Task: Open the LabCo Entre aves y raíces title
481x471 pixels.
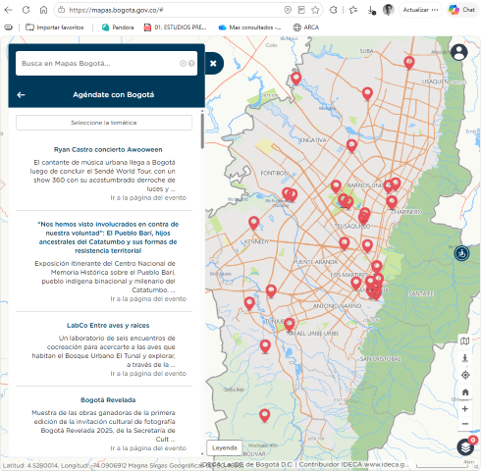Action: (x=108, y=325)
